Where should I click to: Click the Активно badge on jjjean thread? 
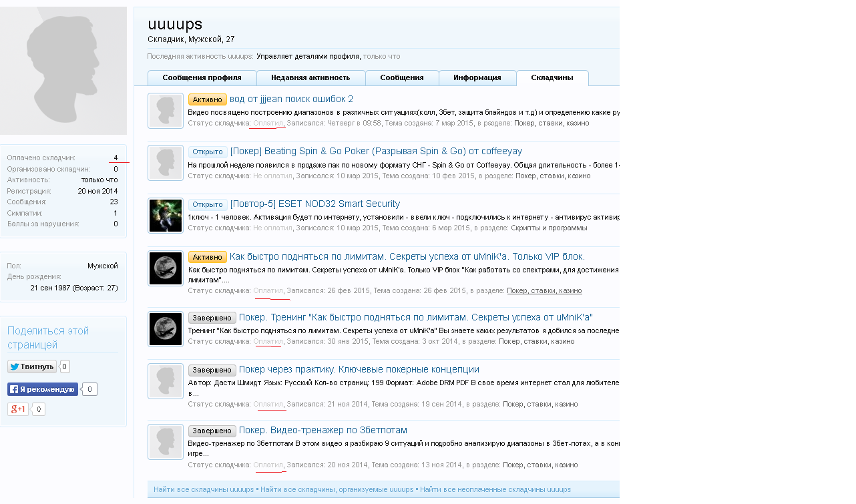tap(207, 99)
